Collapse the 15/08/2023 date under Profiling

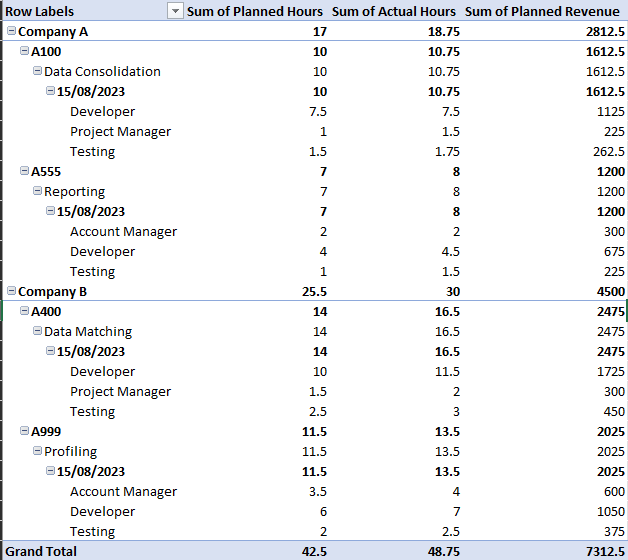[x=50, y=471]
